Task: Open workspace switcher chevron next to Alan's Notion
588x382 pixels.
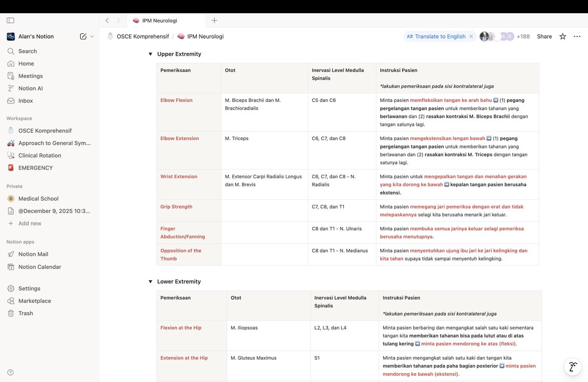Action: (x=92, y=36)
